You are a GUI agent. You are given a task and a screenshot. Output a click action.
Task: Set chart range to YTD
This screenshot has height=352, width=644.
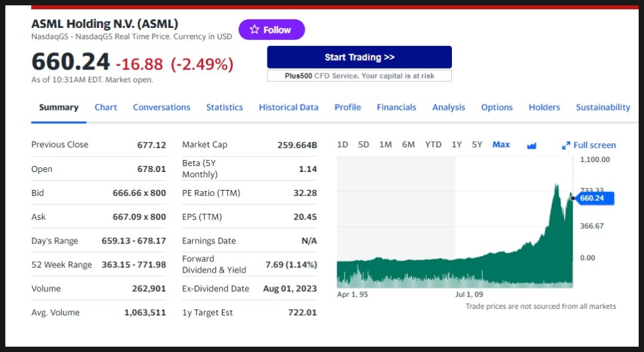[433, 145]
